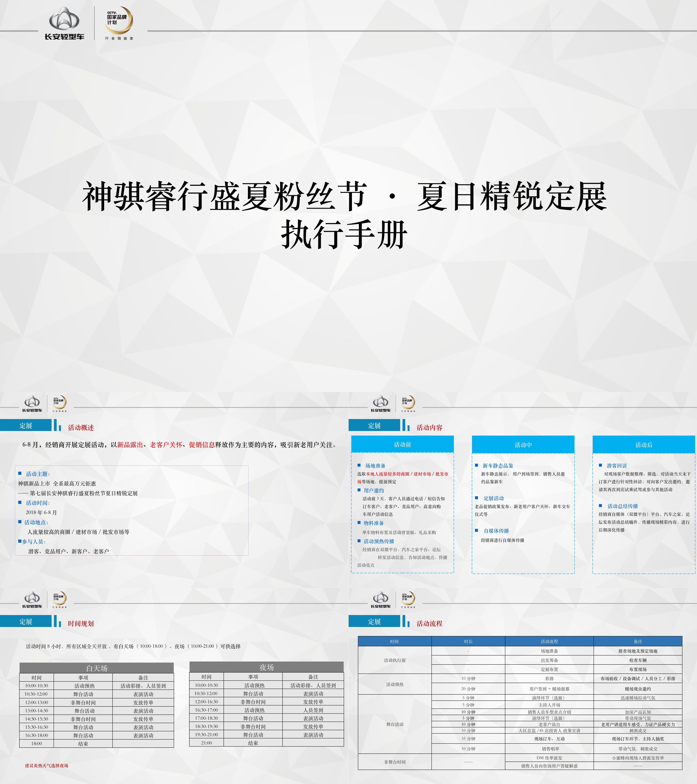This screenshot has height=784, width=697.
Task: Click the 暖场观众邀约 remark cell
Action: click(638, 689)
